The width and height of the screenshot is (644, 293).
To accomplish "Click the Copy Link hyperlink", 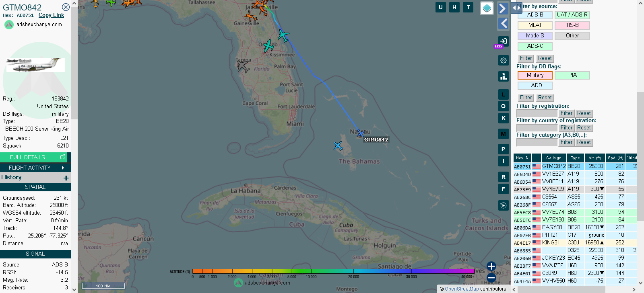I will (51, 15).
